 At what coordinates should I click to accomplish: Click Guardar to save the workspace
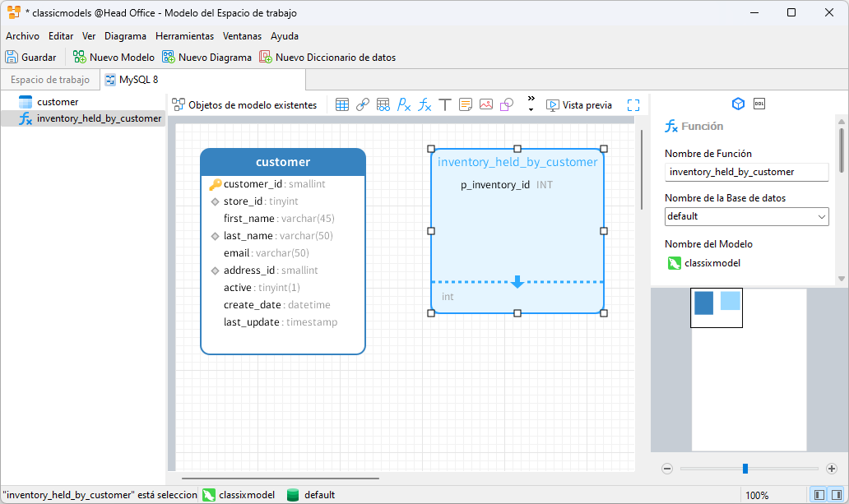(x=31, y=58)
